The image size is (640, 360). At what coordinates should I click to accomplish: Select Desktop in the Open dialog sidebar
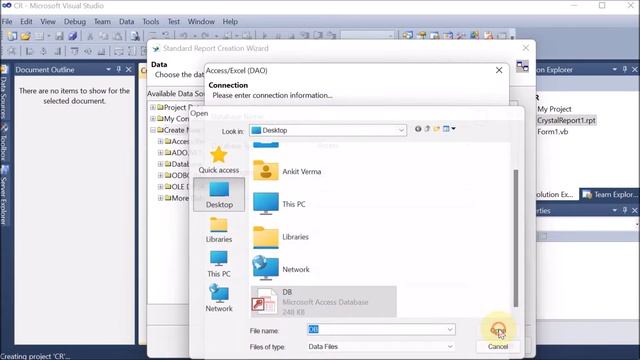(x=219, y=195)
